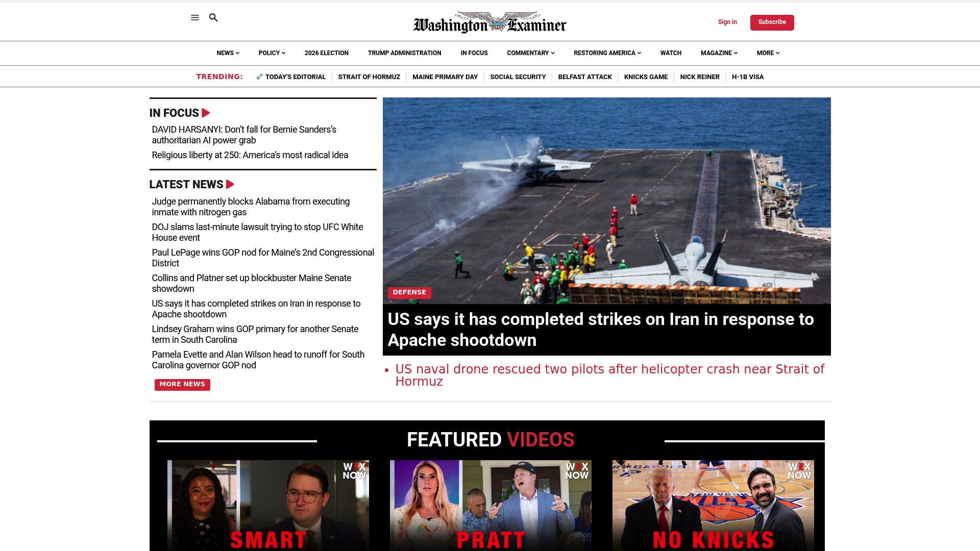Open the 2026 ELECTION nav item

pyautogui.click(x=327, y=53)
